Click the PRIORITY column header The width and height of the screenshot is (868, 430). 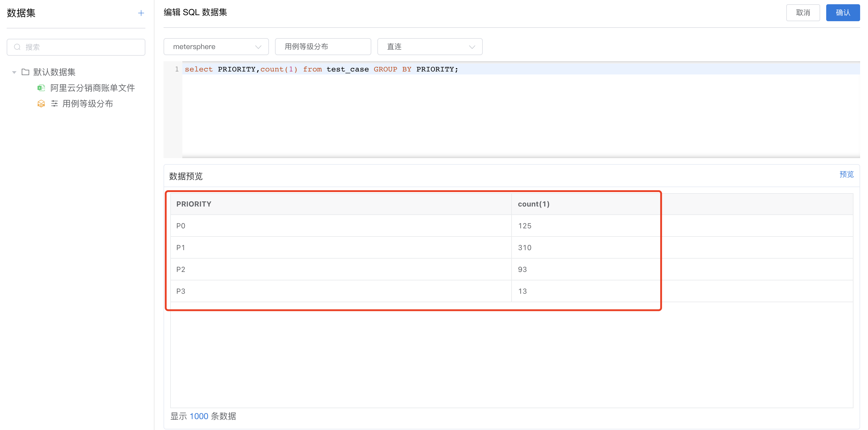point(194,204)
